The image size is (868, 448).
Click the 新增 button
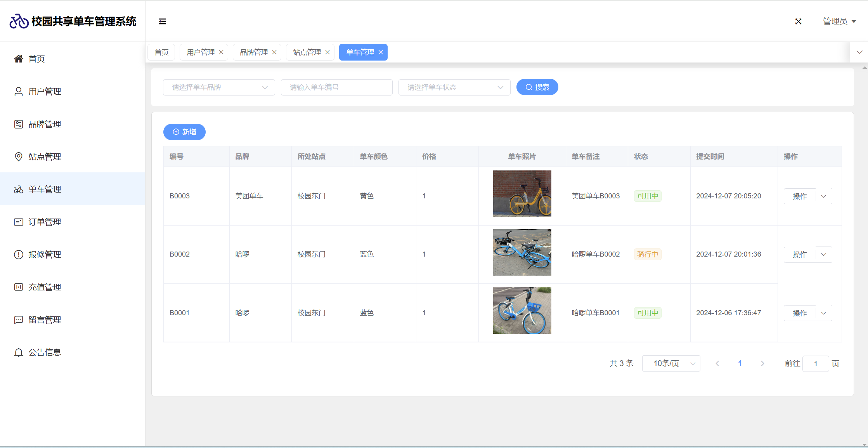184,132
